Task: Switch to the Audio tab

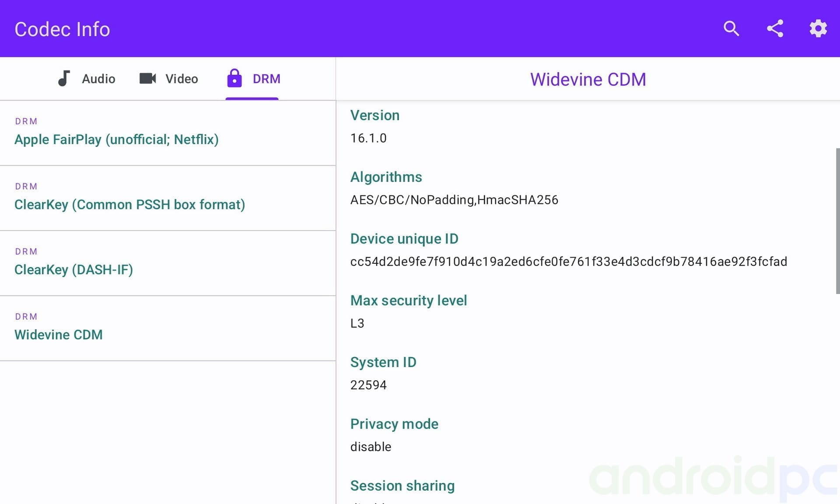Action: (98, 79)
